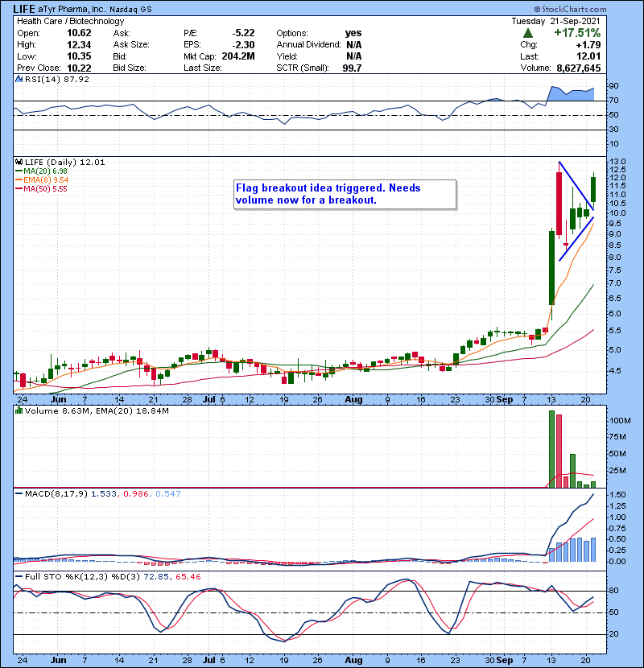644x668 pixels.
Task: Click the company name aTyr Pharma, Inc.
Action: pos(72,9)
